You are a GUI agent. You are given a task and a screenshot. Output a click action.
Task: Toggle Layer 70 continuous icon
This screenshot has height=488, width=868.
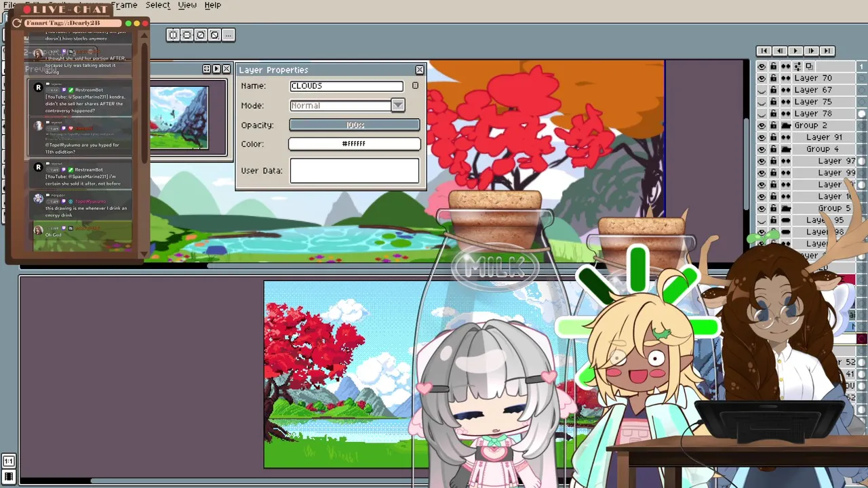click(785, 78)
